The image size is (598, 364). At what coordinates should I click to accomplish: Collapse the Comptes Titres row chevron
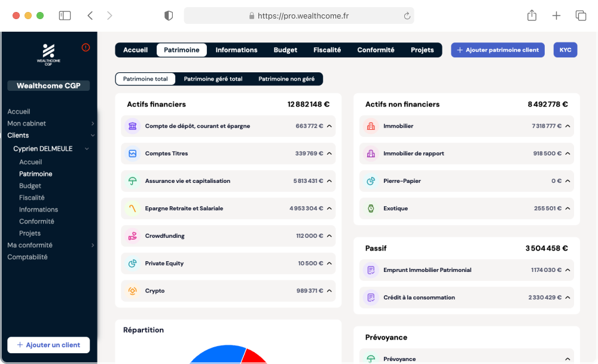(329, 154)
